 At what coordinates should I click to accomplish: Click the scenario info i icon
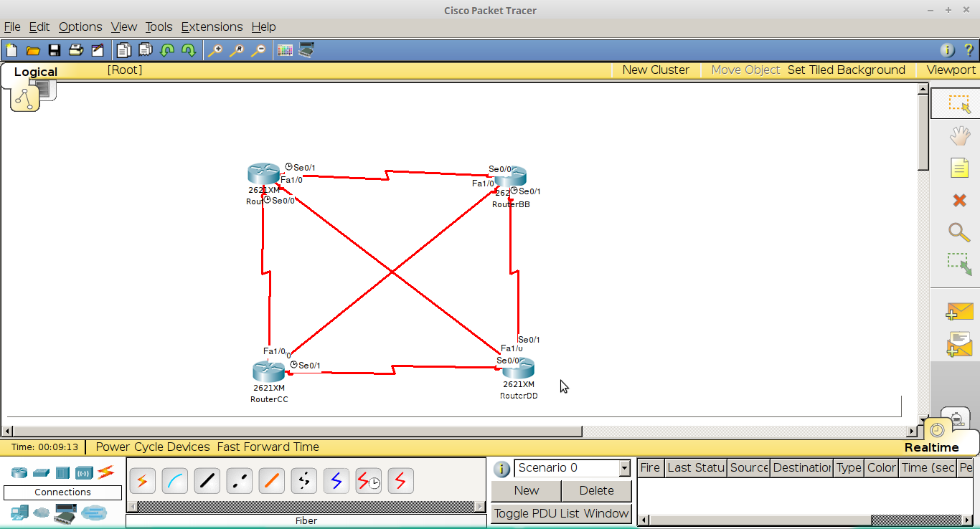(x=501, y=469)
